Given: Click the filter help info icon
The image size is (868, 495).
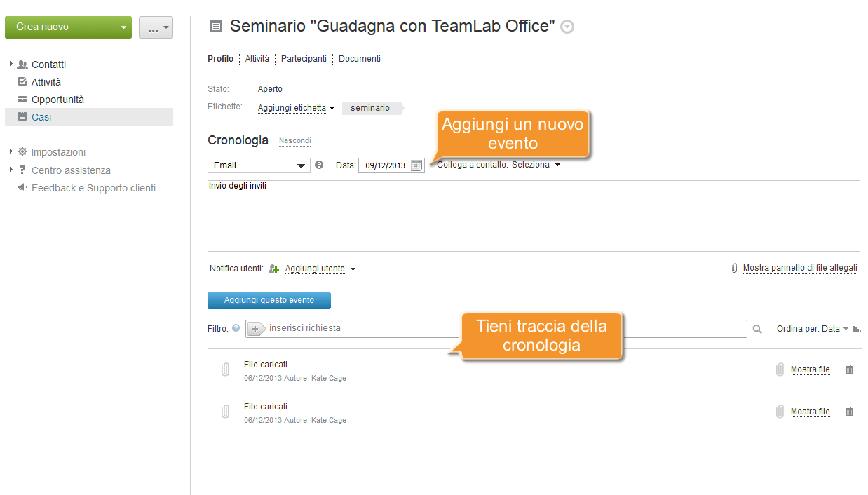Looking at the screenshot, I should pyautogui.click(x=236, y=328).
